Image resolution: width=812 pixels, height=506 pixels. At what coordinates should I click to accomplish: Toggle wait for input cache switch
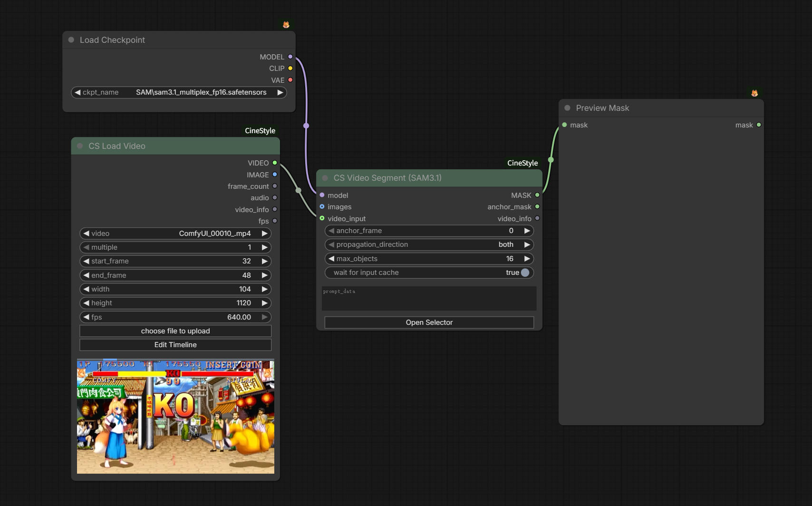(525, 272)
